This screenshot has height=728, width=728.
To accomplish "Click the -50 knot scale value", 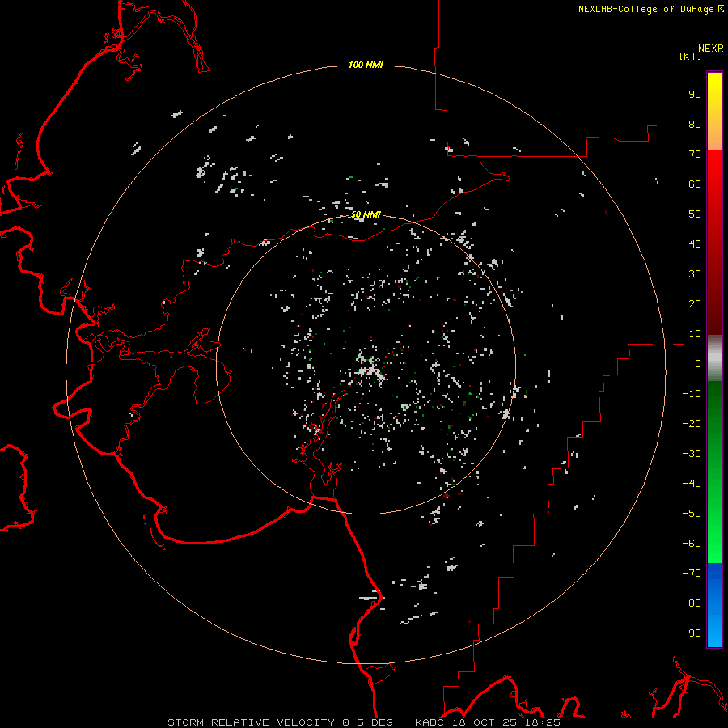I will click(692, 514).
